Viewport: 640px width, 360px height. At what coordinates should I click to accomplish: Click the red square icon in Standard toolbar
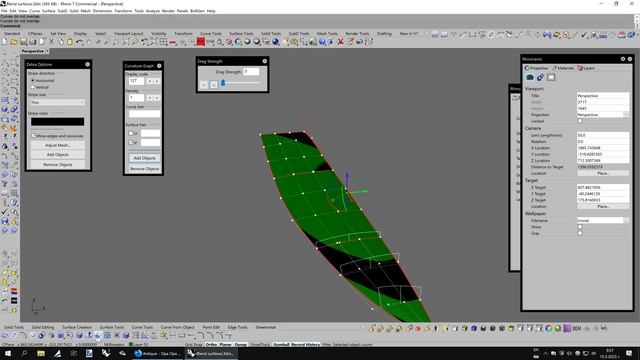tap(201, 41)
